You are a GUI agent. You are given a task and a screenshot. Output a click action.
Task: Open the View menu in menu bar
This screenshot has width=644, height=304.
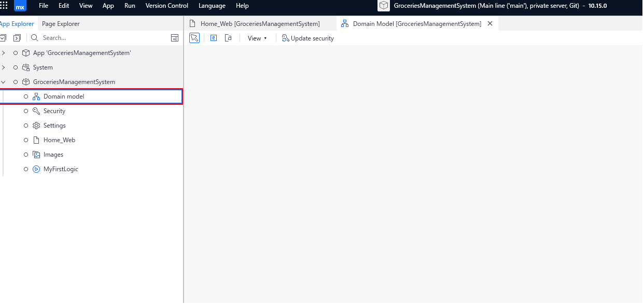point(86,6)
